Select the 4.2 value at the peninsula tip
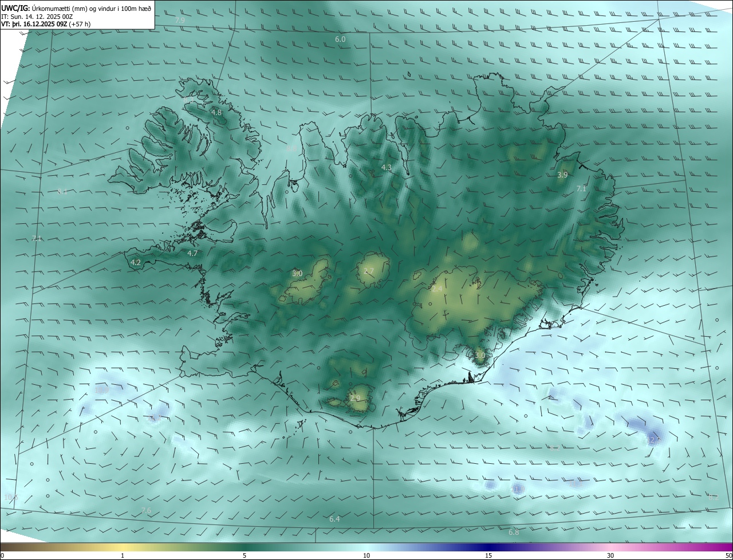Image resolution: width=733 pixels, height=560 pixels. (x=136, y=262)
